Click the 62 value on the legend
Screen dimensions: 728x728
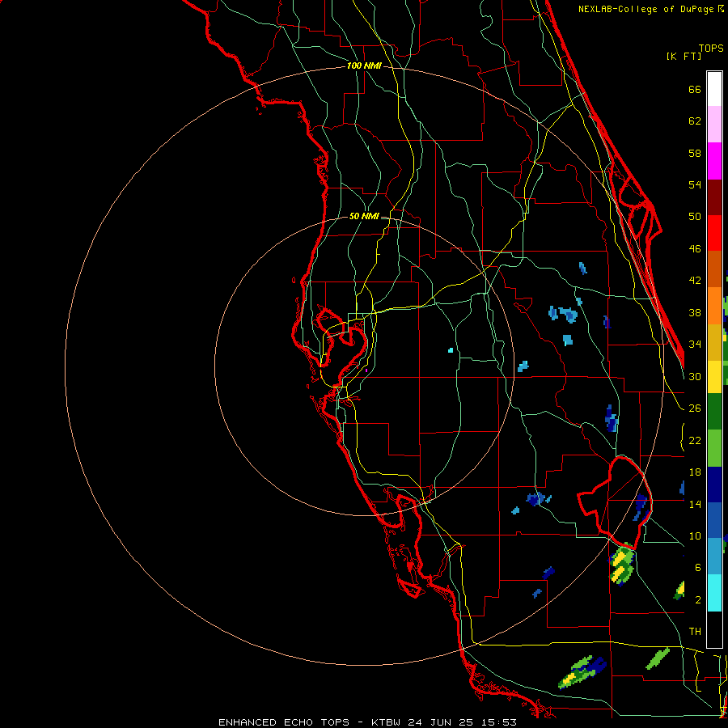click(x=695, y=121)
